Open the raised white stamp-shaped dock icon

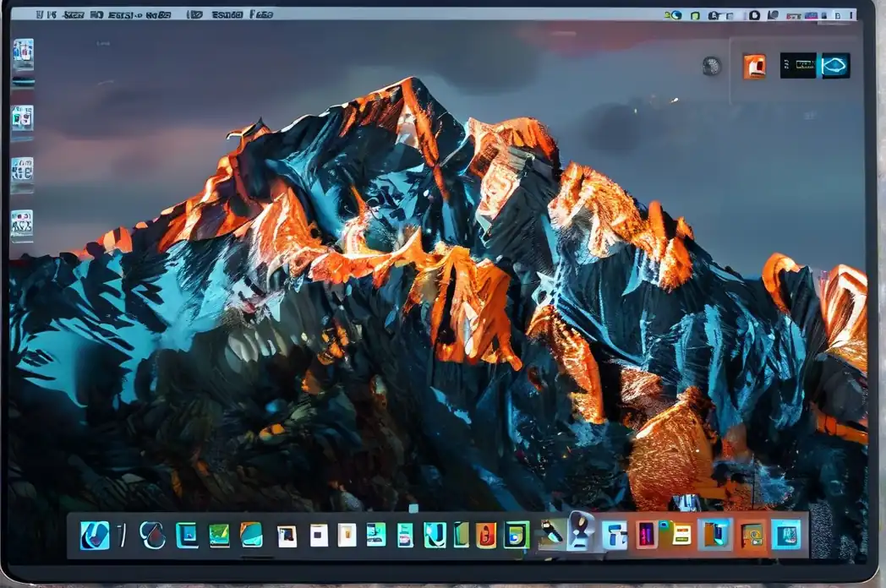tap(581, 531)
